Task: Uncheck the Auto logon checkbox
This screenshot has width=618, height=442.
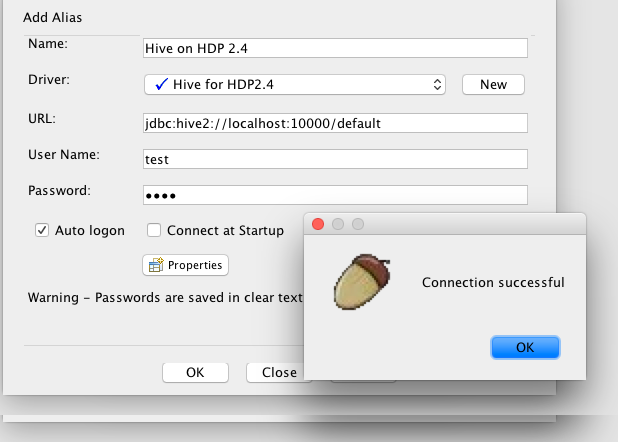Action: pos(42,230)
